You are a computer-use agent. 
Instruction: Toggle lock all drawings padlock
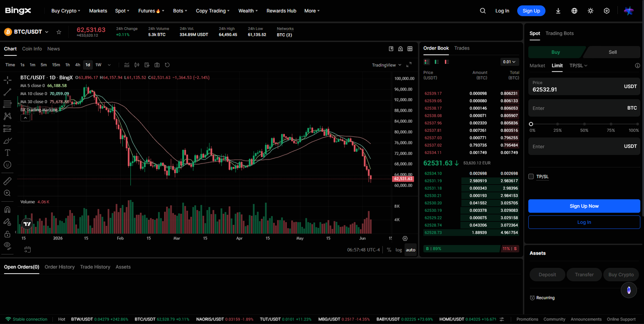[x=8, y=234]
